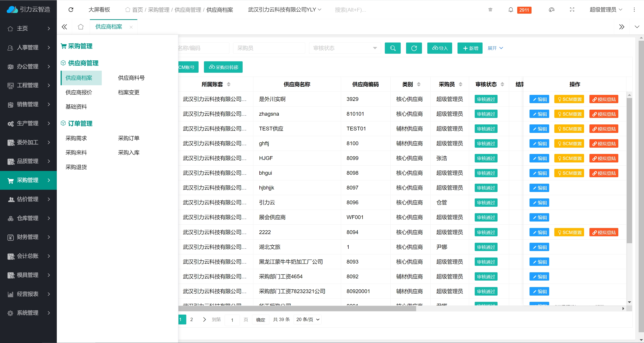644x343 pixels.
Task: Sort by 类别 column arrows
Action: tap(419, 84)
